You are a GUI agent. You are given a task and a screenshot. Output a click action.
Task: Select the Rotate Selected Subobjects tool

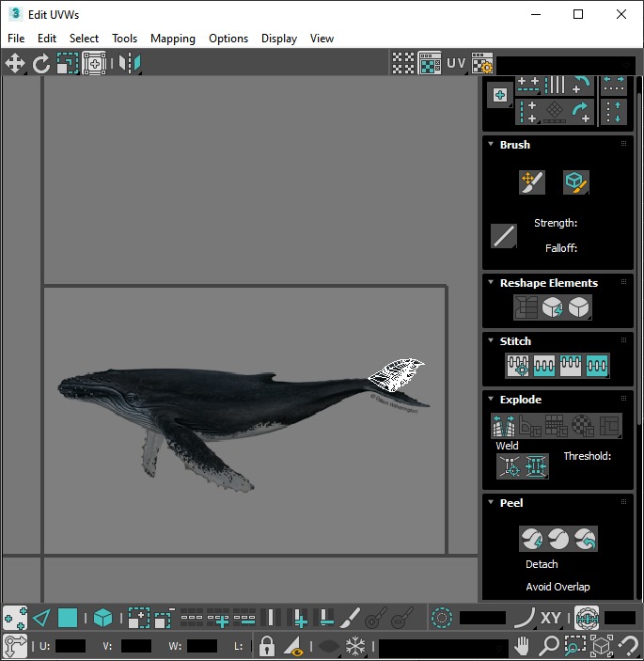pos(41,64)
